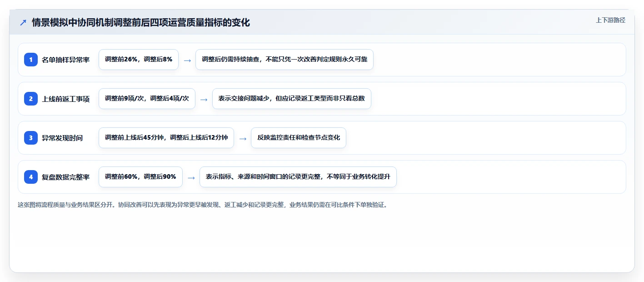Click the arrow in the 上线前返工事项 row
The width and height of the screenshot is (644, 282).
point(204,99)
